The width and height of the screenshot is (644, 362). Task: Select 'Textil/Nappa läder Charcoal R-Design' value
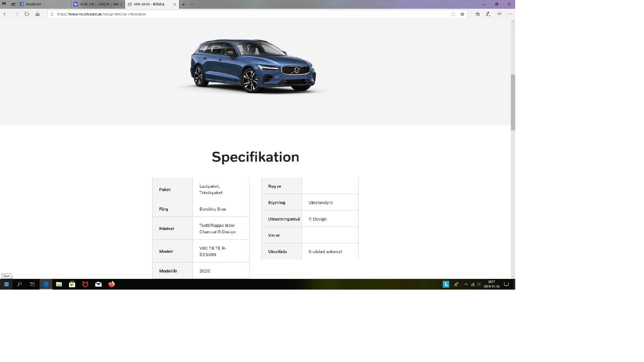[x=217, y=229]
